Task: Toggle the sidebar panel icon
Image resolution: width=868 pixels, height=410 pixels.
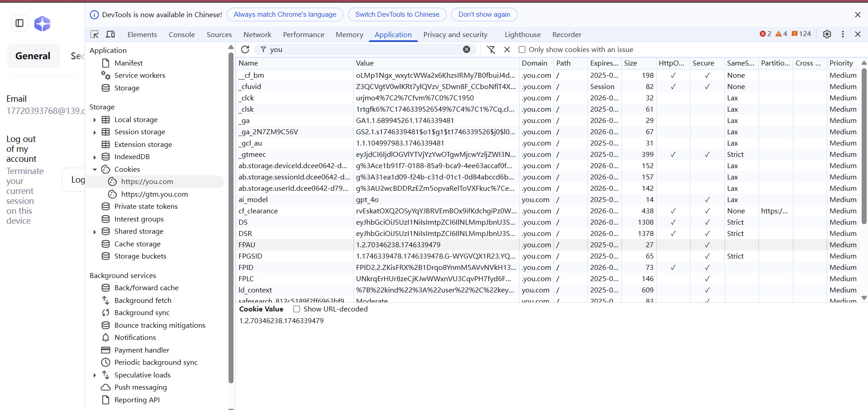Action: point(19,23)
